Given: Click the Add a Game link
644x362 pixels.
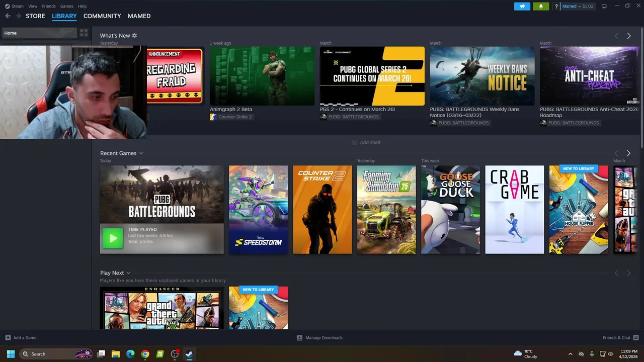Looking at the screenshot, I should (25, 338).
